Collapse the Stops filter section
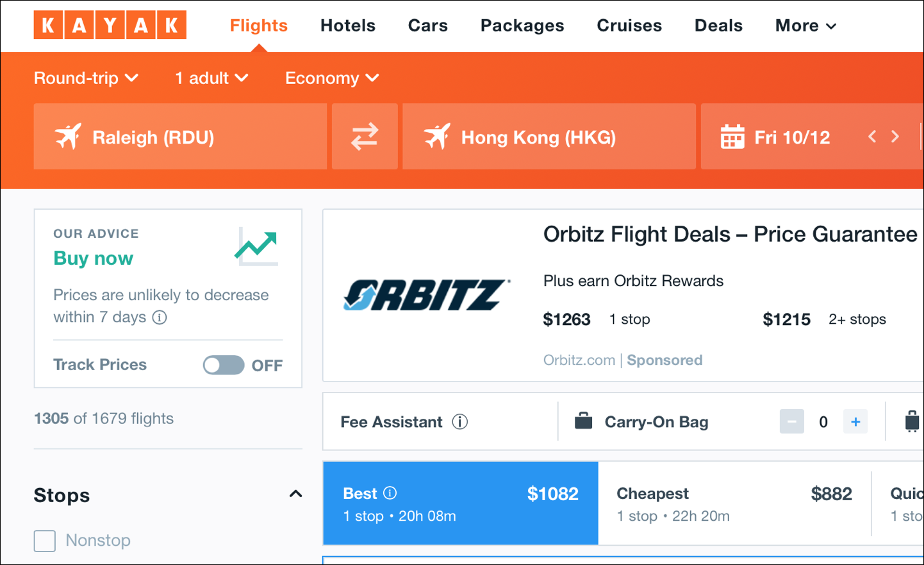924x565 pixels. pyautogui.click(x=295, y=494)
